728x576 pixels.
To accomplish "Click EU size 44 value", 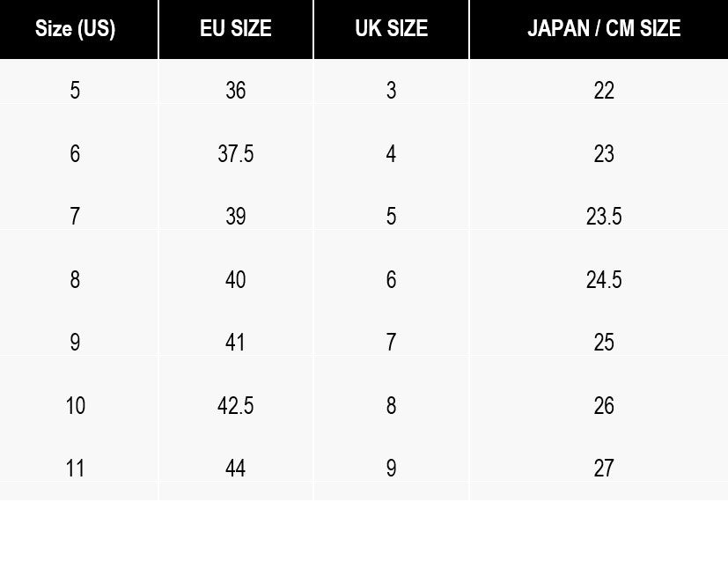I will [x=236, y=469].
